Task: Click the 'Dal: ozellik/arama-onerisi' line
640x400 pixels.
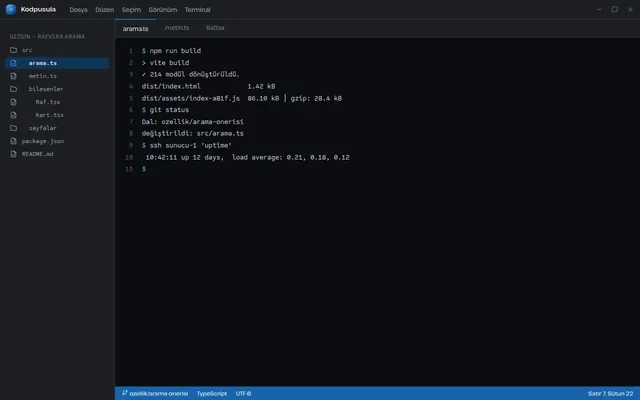Action: 193,122
